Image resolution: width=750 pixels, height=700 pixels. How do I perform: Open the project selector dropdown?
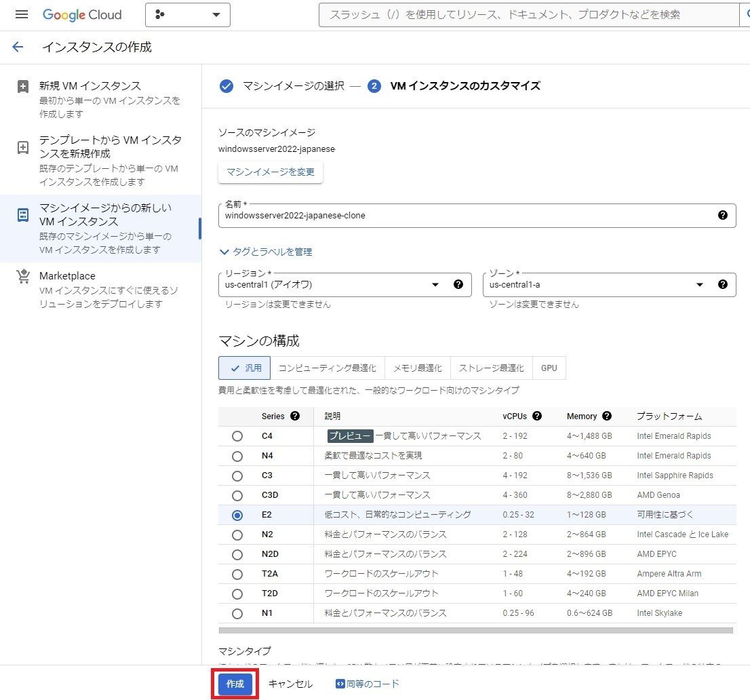pyautogui.click(x=187, y=15)
